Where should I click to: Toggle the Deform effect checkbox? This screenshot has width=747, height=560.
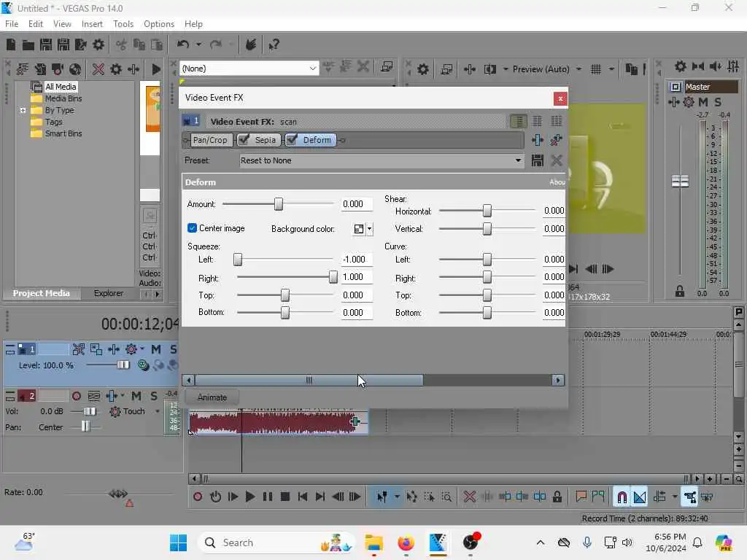click(292, 140)
